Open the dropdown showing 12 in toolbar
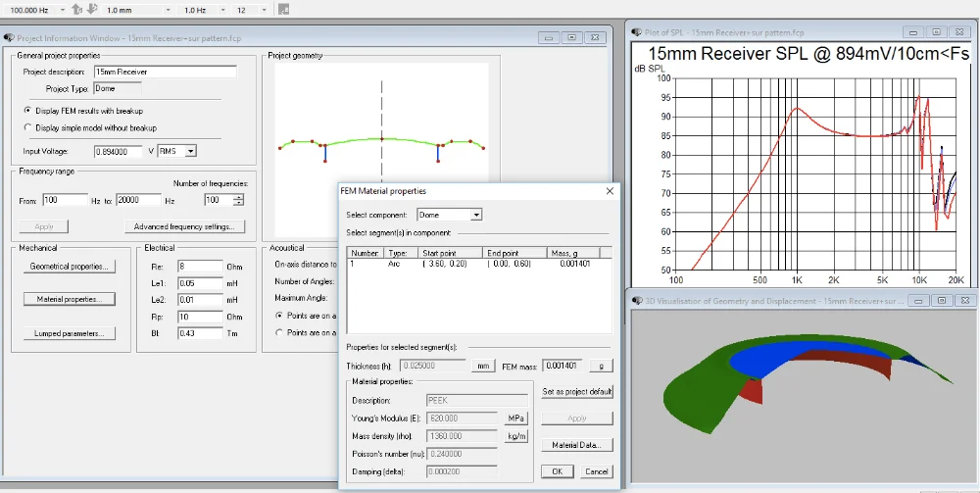 [265, 10]
